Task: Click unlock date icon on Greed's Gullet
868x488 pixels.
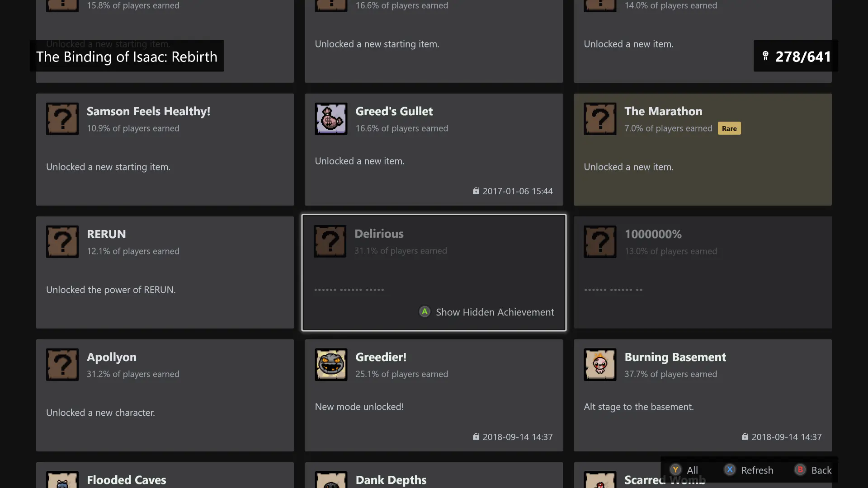Action: coord(476,191)
